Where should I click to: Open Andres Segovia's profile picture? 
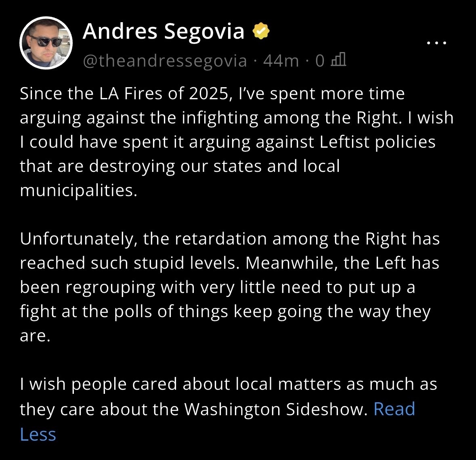point(46,43)
